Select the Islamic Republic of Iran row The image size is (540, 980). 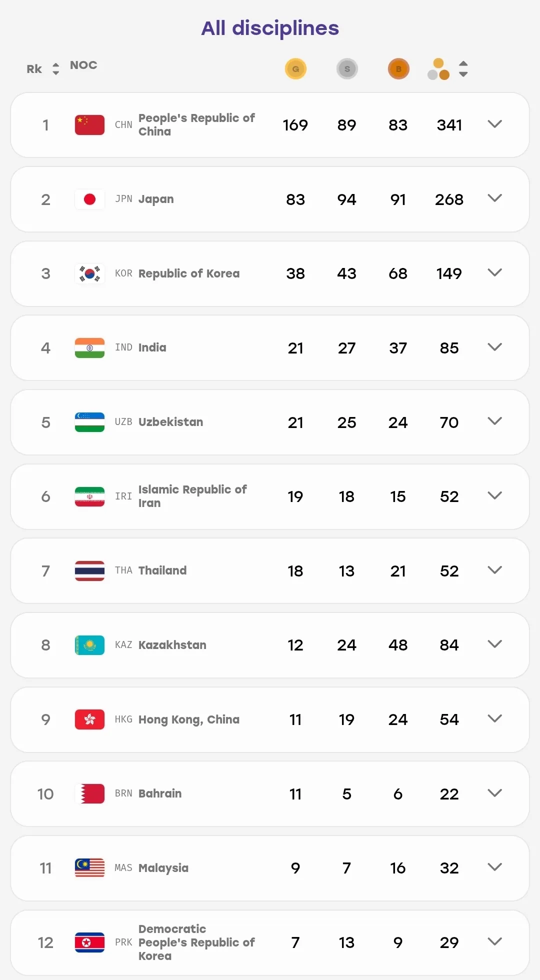point(270,496)
